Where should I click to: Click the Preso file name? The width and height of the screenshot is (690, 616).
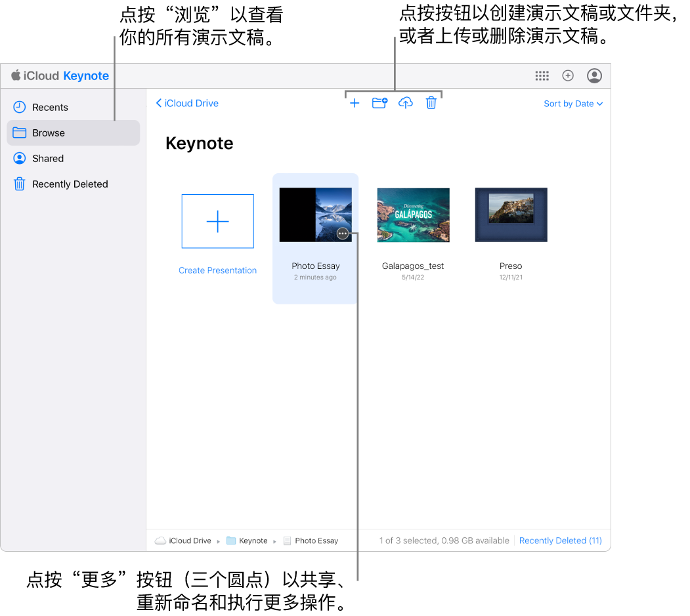pos(511,266)
